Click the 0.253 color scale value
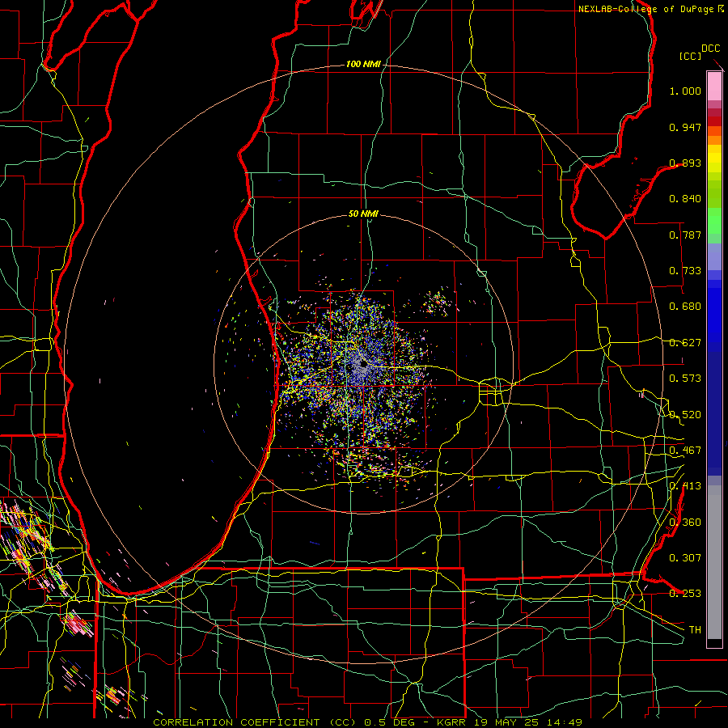The image size is (728, 728). (x=685, y=594)
